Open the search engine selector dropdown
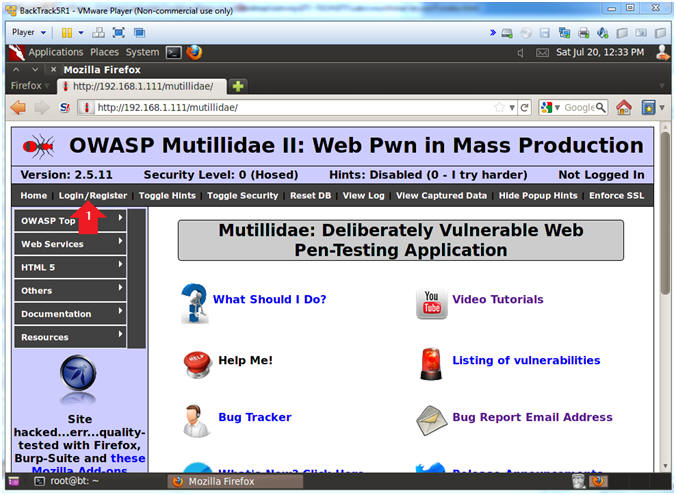This screenshot has height=495, width=676. pos(550,107)
